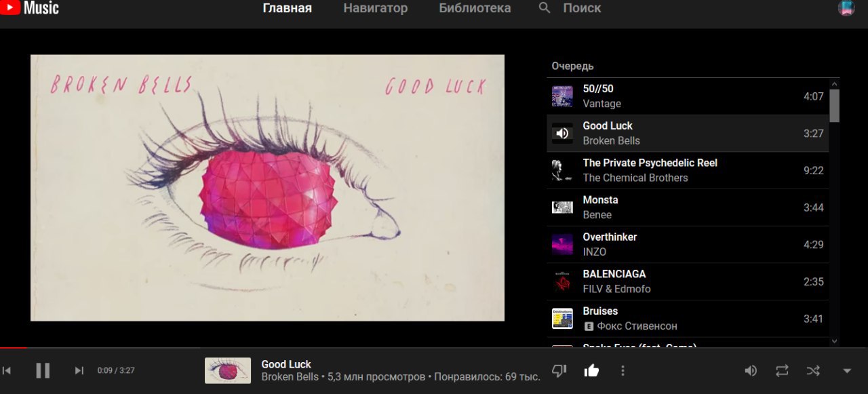Click the 3:27 duration of Good Luck row
The image size is (868, 394).
814,134
